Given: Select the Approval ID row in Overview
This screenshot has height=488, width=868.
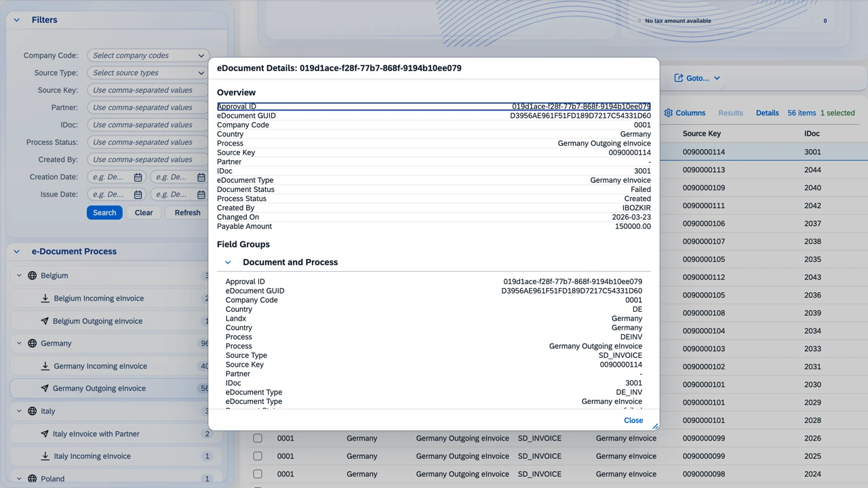Looking at the screenshot, I should [x=434, y=106].
